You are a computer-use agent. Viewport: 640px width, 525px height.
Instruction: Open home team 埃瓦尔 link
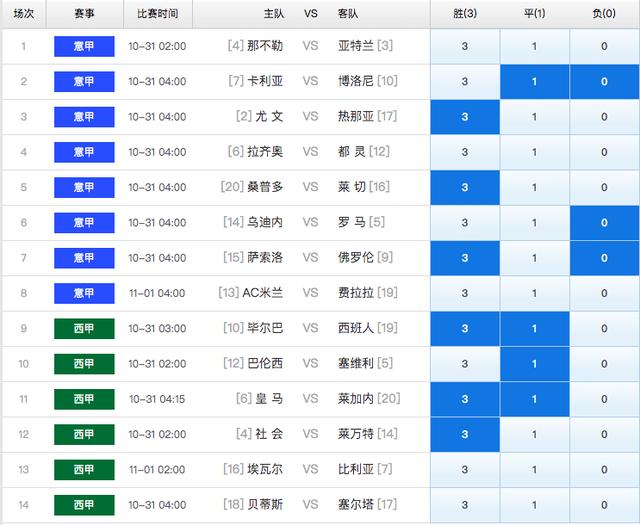click(x=265, y=469)
